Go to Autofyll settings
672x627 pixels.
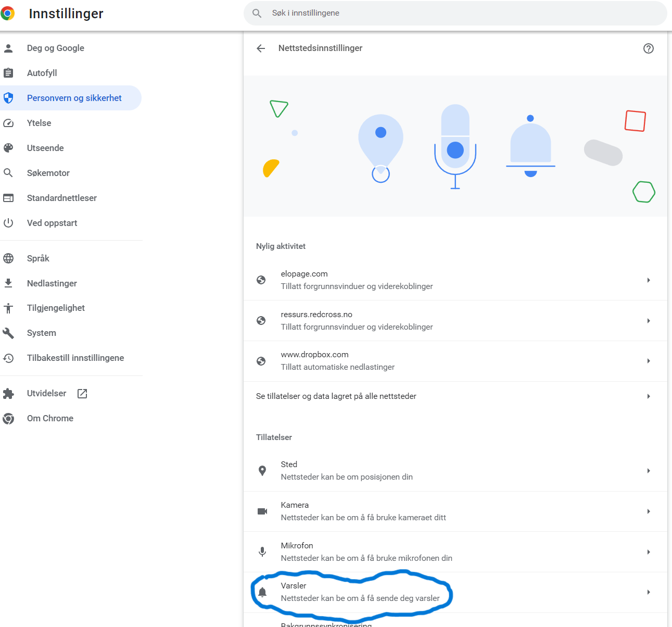[x=42, y=73]
